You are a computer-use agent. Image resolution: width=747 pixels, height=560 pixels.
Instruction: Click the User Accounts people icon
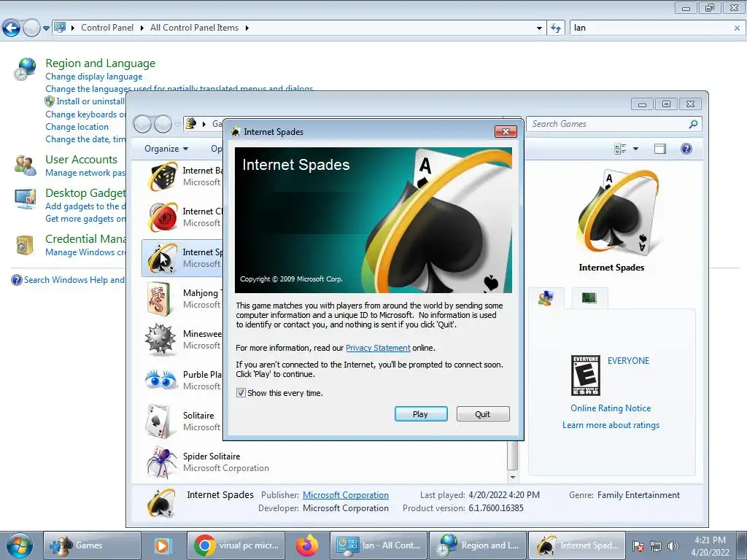click(x=25, y=166)
